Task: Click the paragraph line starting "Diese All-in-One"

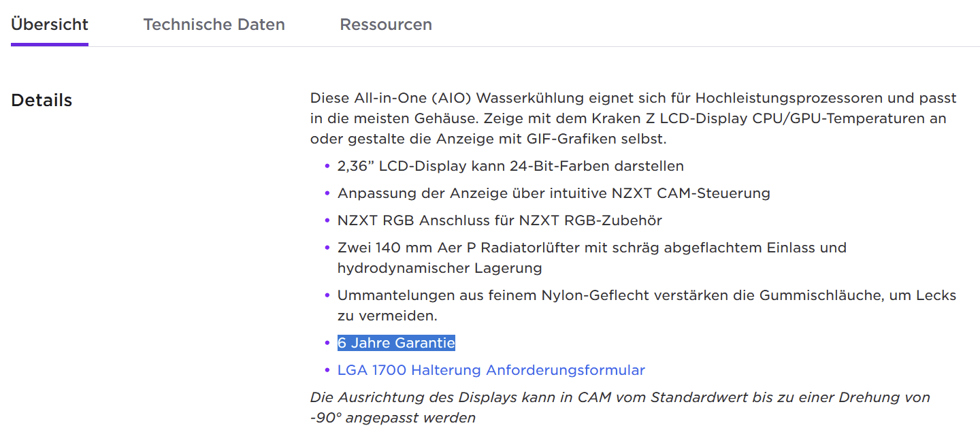Action: point(633,98)
